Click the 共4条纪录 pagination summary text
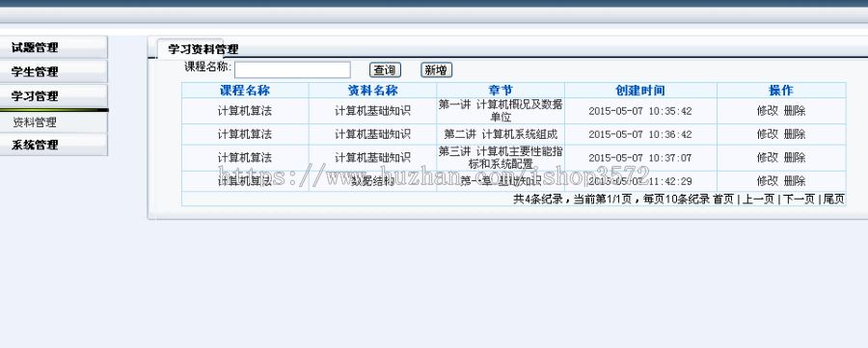 538,200
